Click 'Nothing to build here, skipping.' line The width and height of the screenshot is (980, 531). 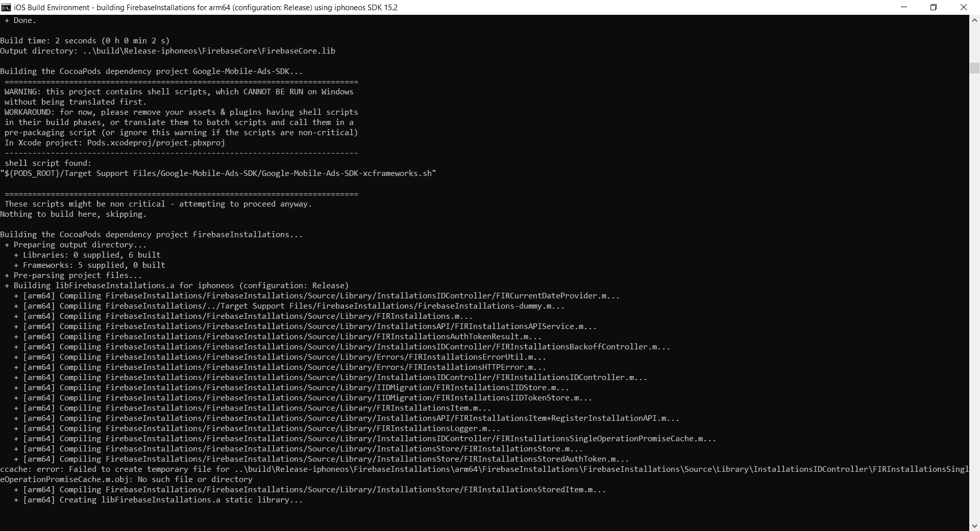73,214
